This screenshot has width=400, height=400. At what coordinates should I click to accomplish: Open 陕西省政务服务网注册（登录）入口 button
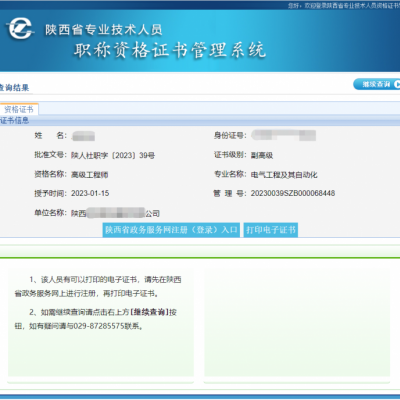(x=171, y=230)
